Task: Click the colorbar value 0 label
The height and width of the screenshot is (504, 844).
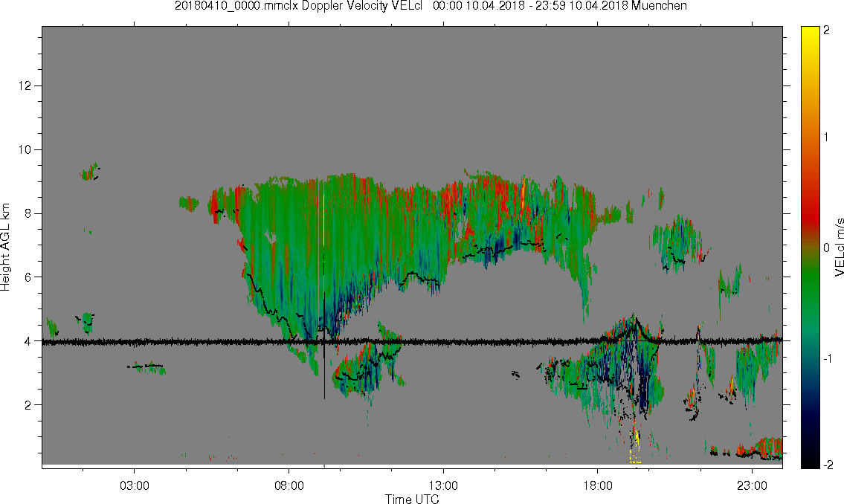Action: 826,248
